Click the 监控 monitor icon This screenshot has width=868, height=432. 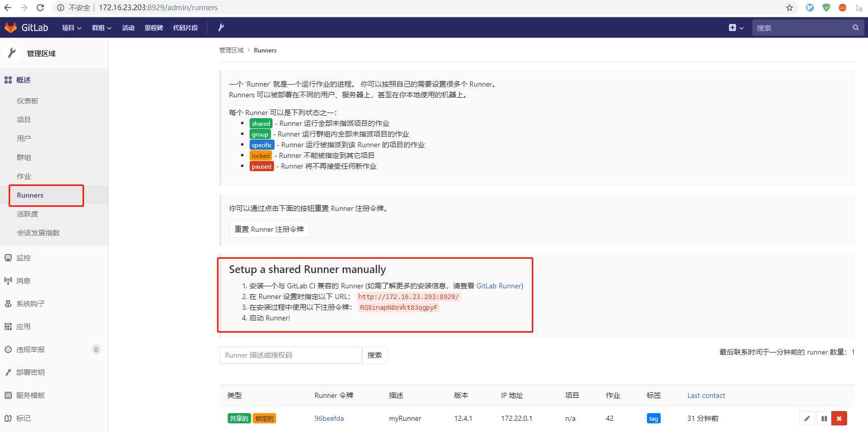coord(8,258)
